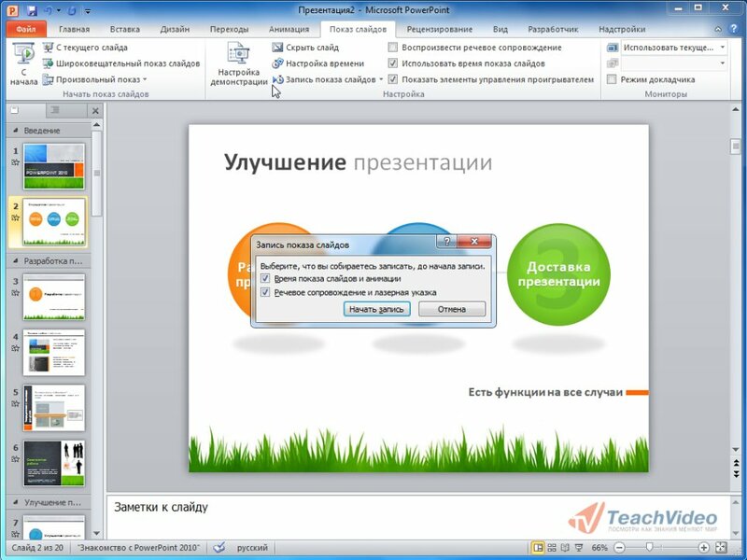The height and width of the screenshot is (560, 747).
Task: Expand Запись показа слайдов dropdown arrow
Action: (x=381, y=79)
